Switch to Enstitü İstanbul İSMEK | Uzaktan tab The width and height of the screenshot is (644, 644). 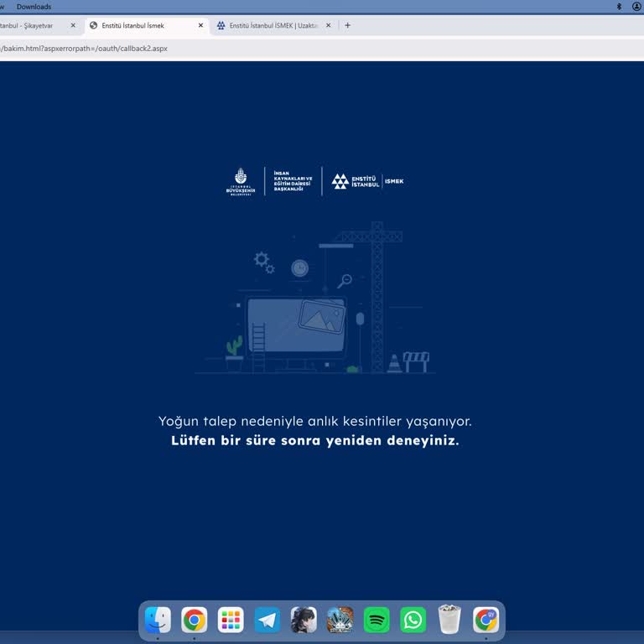tap(273, 25)
